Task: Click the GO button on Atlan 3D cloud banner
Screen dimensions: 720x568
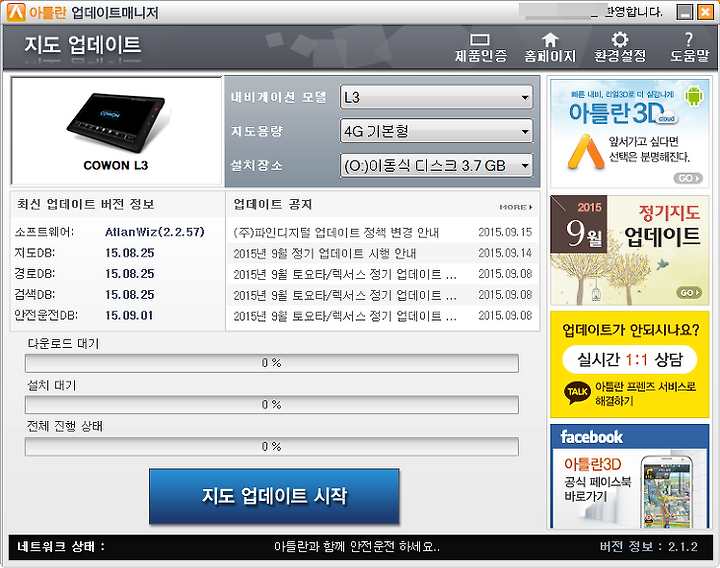Action: coord(688,178)
